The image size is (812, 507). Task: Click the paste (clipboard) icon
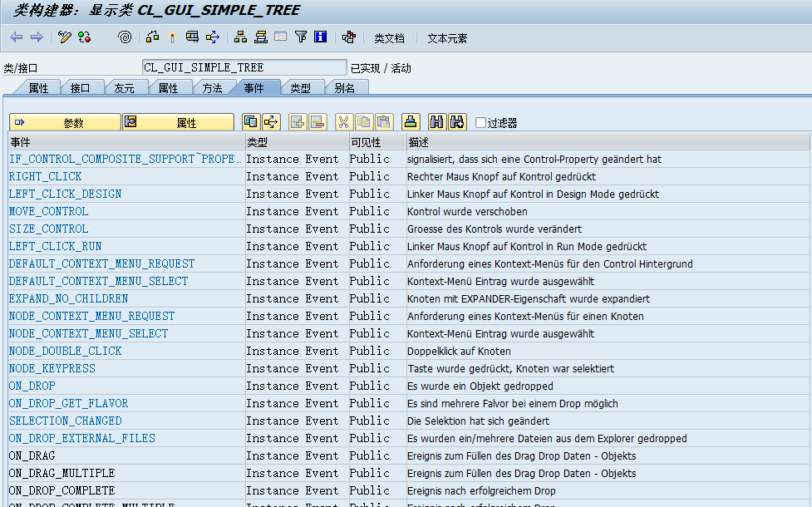[x=383, y=121]
